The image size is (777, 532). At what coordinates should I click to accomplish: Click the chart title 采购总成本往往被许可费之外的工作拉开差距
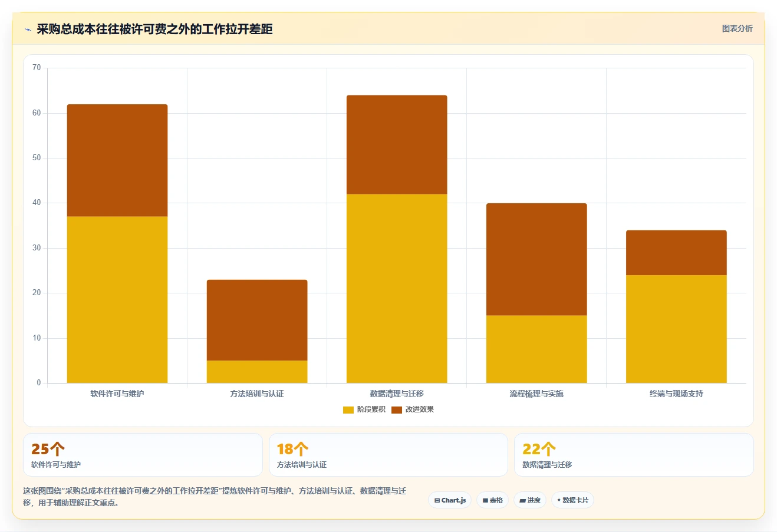tap(154, 29)
